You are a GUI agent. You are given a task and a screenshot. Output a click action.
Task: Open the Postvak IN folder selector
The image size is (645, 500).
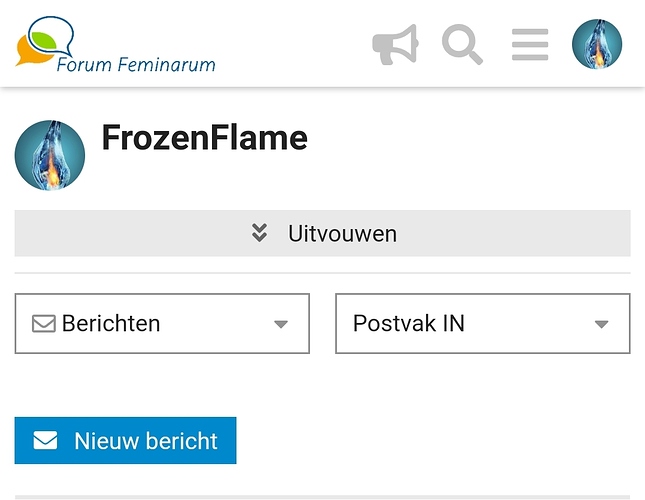(x=482, y=324)
